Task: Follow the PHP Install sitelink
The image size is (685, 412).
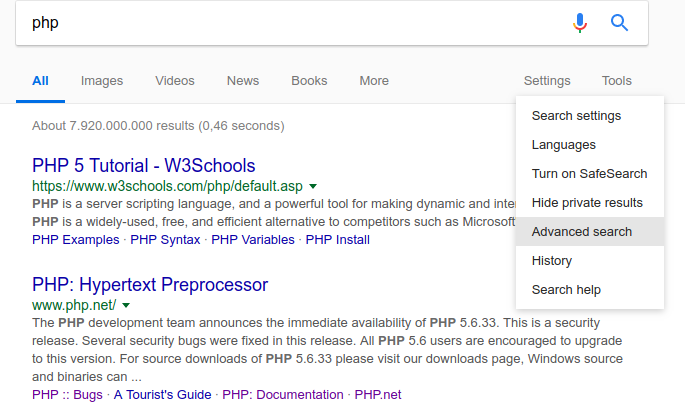Action: pyautogui.click(x=338, y=240)
